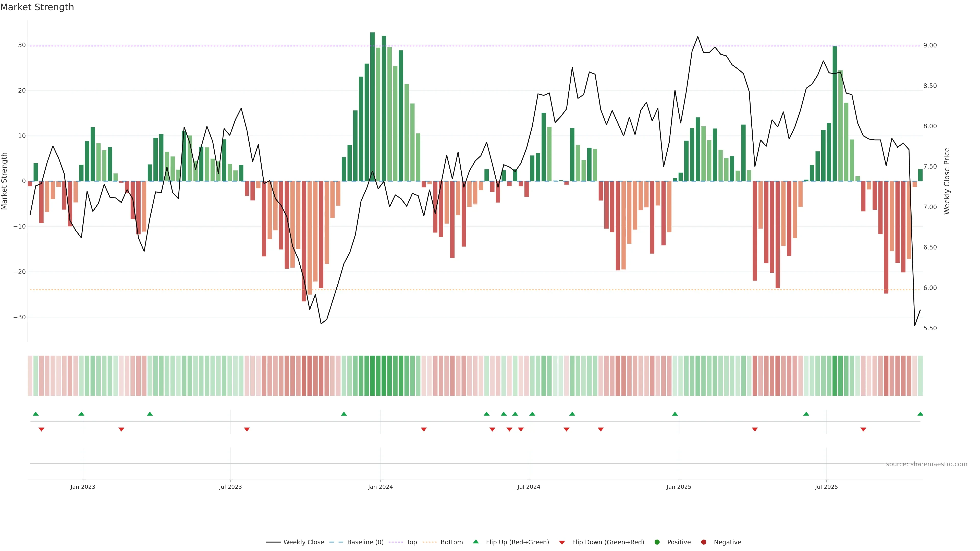
Task: Click the Jan 2024 x-axis label
Action: click(x=380, y=487)
